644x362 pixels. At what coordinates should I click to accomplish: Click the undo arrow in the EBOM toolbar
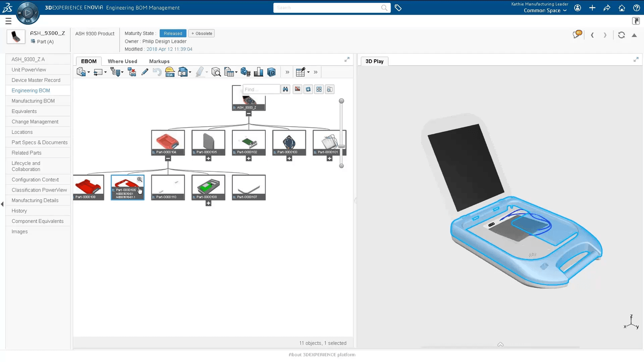tap(158, 72)
